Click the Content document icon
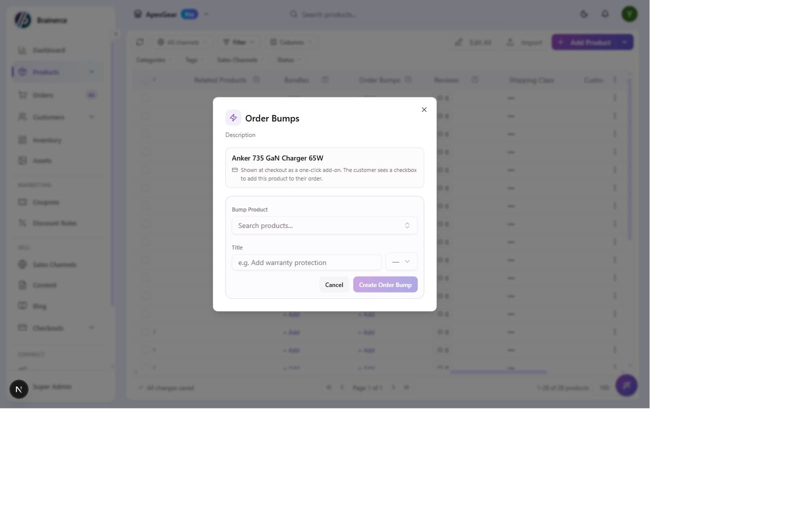The image size is (812, 510). 22,285
